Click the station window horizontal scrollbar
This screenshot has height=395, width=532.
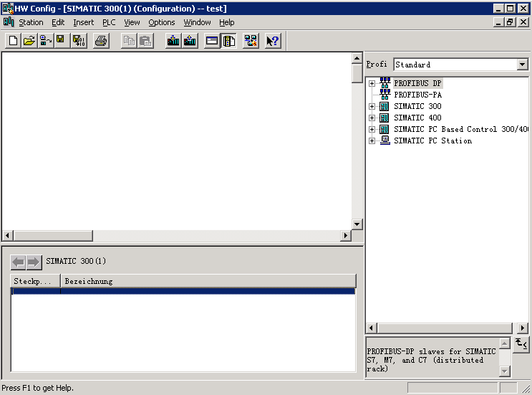(178, 236)
